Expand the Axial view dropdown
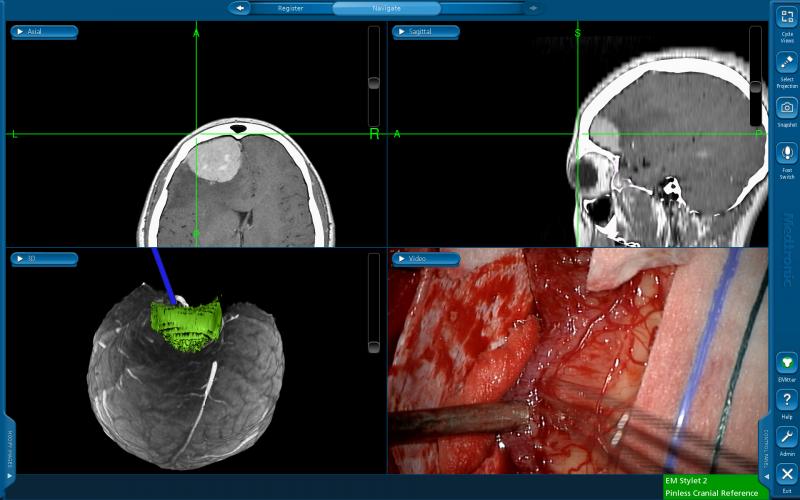This screenshot has height=500, width=800. point(43,32)
